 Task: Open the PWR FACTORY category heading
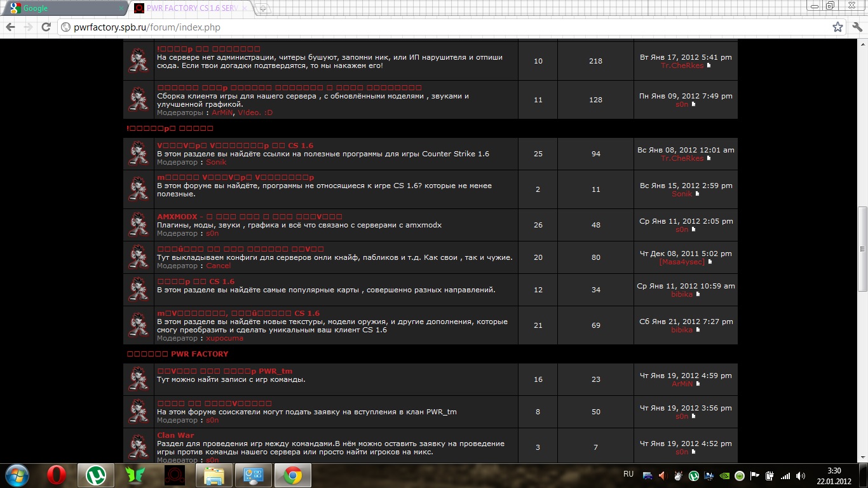click(x=177, y=354)
